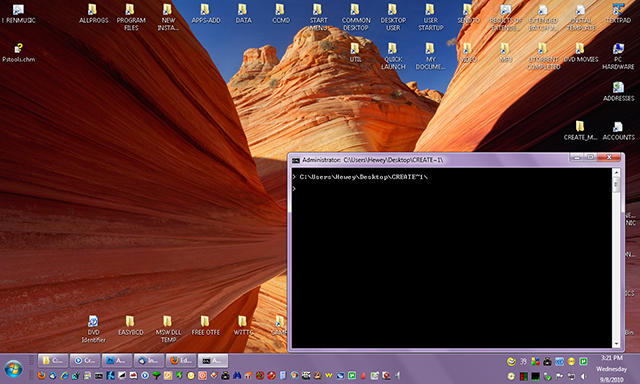Launch Thunderbird from the quick launch bar
Image resolution: width=640 pixels, height=384 pixels.
tap(53, 376)
